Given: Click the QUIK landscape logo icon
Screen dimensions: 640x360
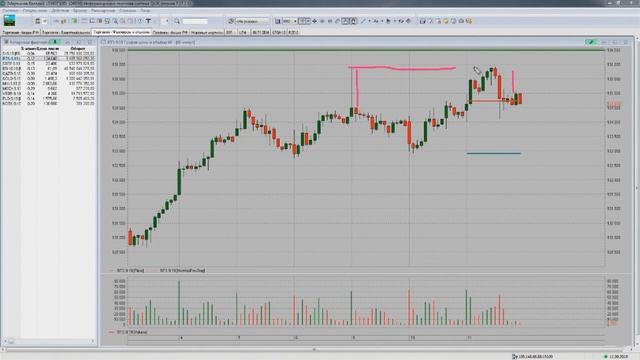Looking at the screenshot, I should pos(9,20).
